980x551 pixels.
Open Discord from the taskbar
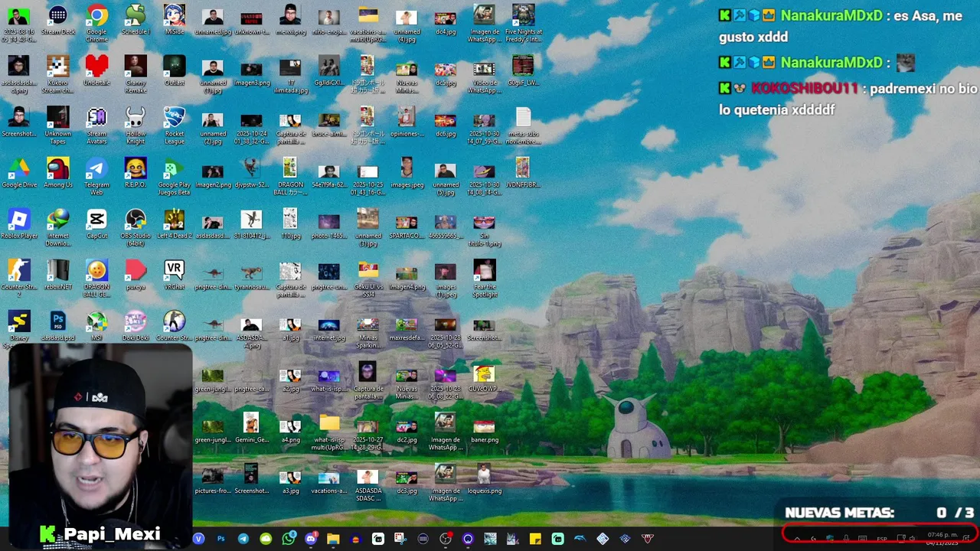[x=310, y=539]
